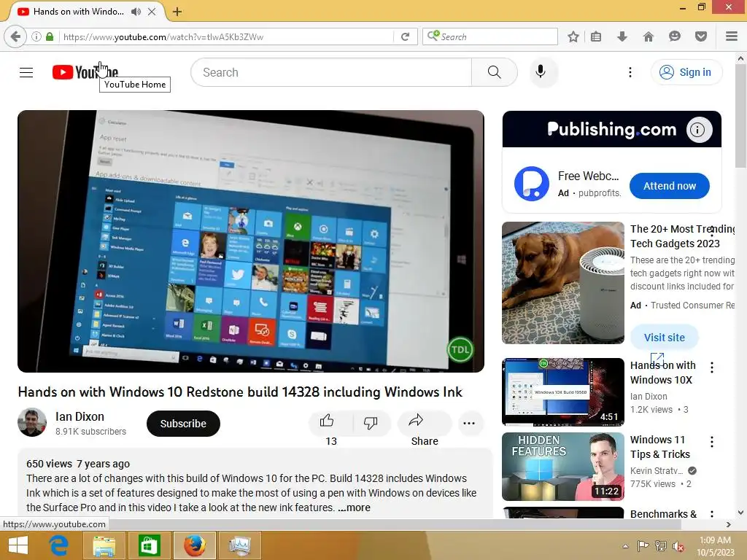Open options menu for Benchmarks video
The height and width of the screenshot is (560, 747).
712,514
